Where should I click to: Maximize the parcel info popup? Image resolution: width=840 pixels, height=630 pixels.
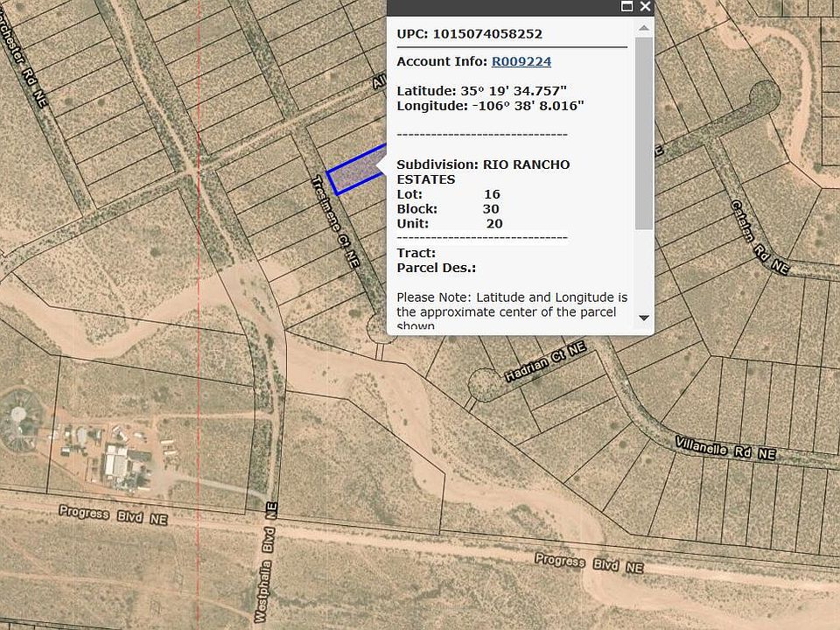[x=626, y=7]
